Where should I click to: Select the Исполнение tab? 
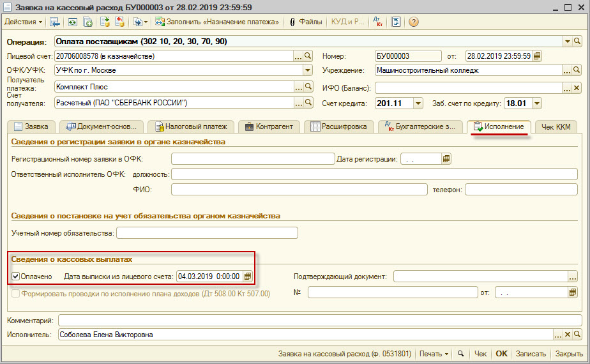pos(499,126)
